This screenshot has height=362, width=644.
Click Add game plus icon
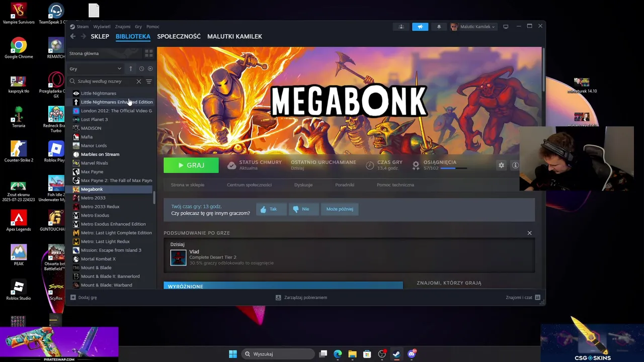pos(73,297)
